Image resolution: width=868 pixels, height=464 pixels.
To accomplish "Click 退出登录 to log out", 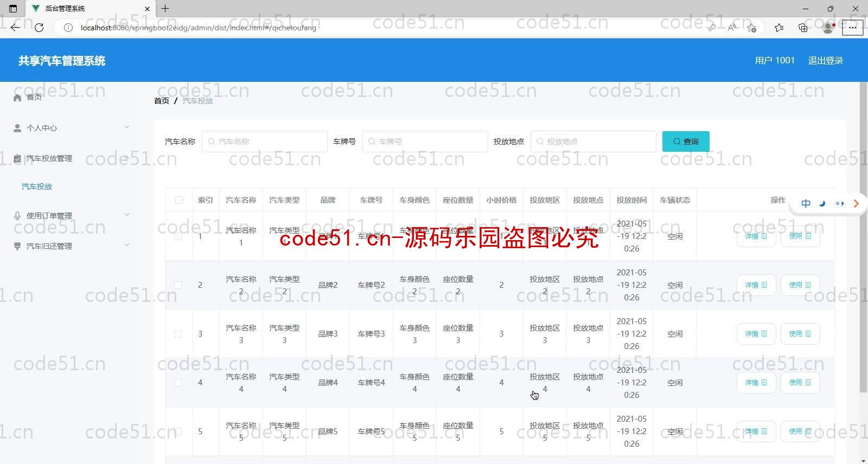I will coord(826,61).
